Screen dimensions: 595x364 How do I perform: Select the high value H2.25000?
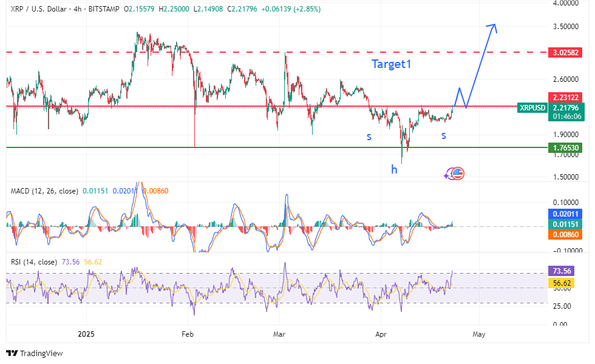[x=174, y=8]
